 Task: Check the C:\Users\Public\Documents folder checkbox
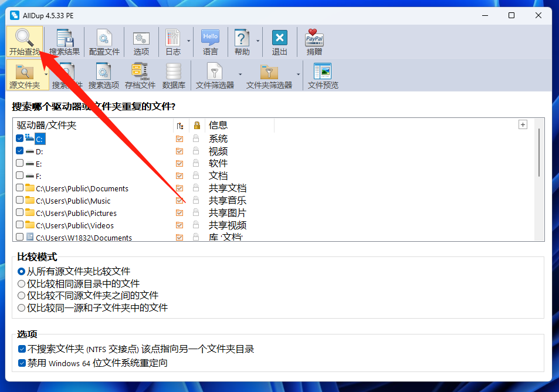pos(19,188)
